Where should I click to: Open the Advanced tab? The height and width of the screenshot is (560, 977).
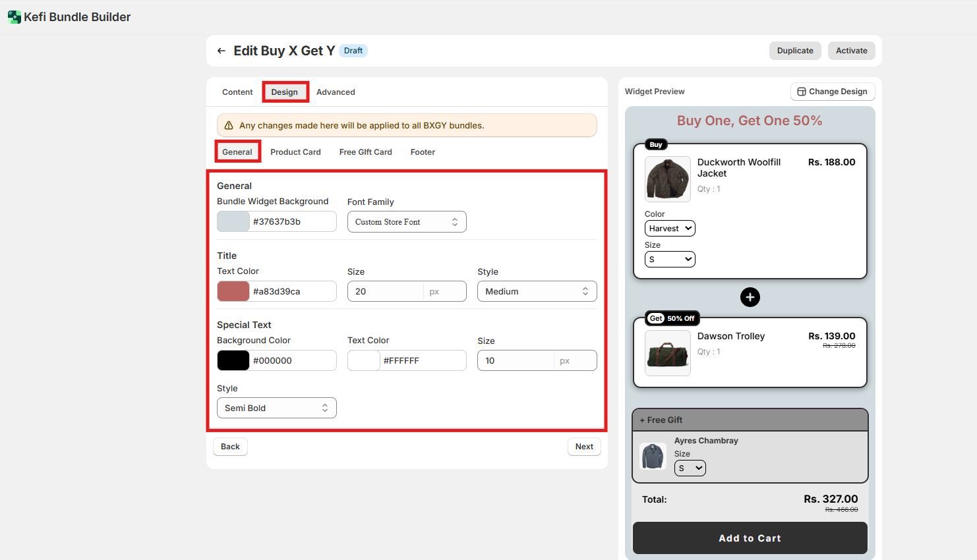pyautogui.click(x=336, y=92)
